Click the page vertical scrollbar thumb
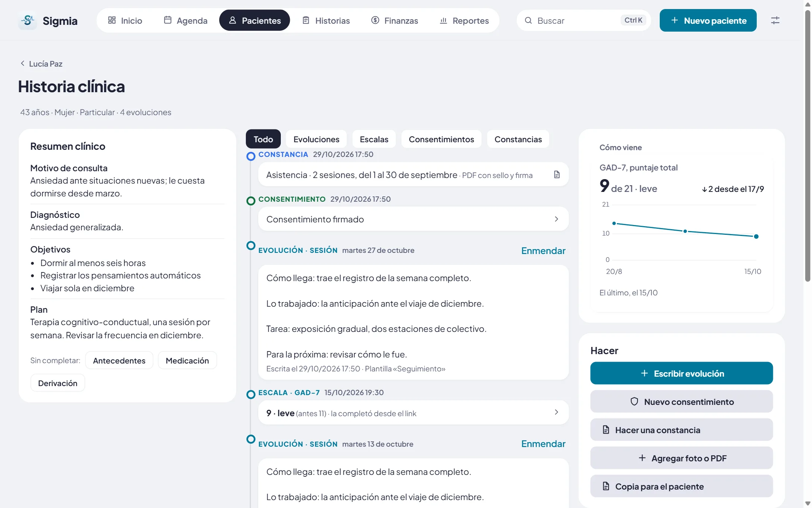This screenshot has width=812, height=508. click(807, 146)
